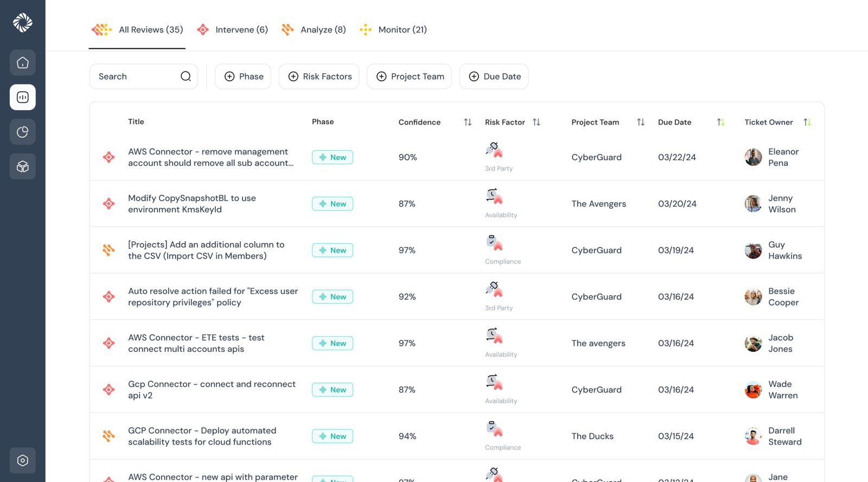
Task: Click the Compliance risk icon in GCP Connector row
Action: pos(494,428)
